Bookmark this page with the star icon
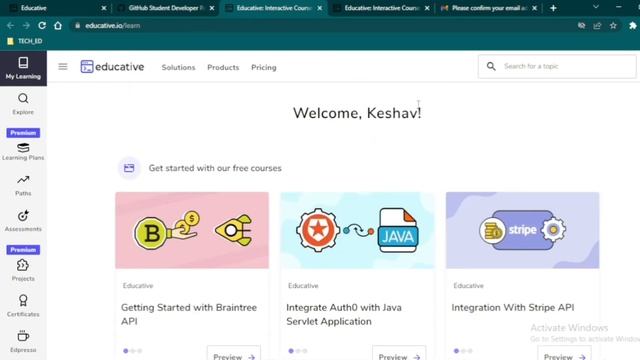Screen dimensions: 640x360 tap(613, 25)
